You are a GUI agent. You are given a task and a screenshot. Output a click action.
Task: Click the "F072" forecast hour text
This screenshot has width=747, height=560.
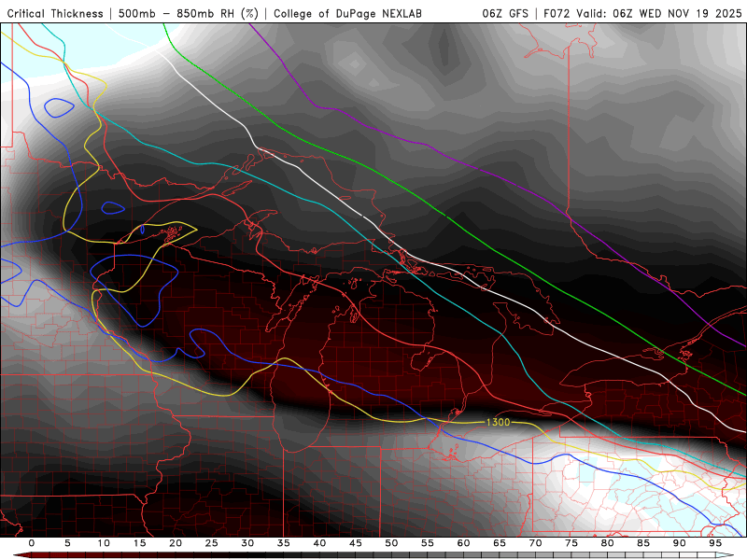(x=557, y=14)
